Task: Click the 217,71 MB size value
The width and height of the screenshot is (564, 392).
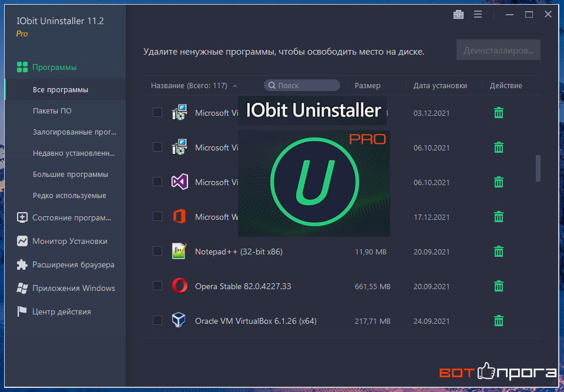Action: 372,321
